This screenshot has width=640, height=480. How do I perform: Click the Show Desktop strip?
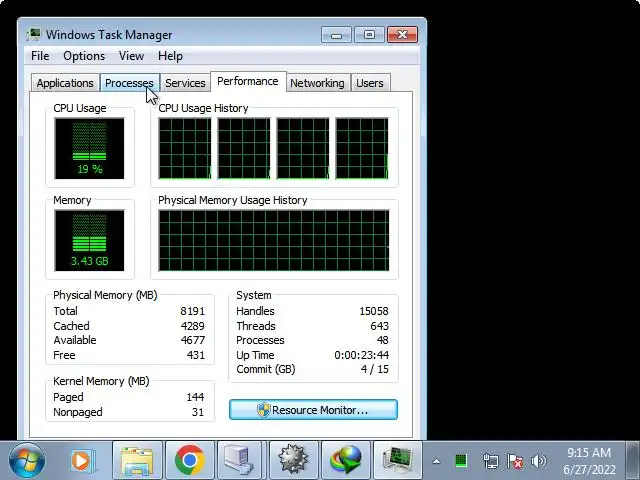pos(633,460)
